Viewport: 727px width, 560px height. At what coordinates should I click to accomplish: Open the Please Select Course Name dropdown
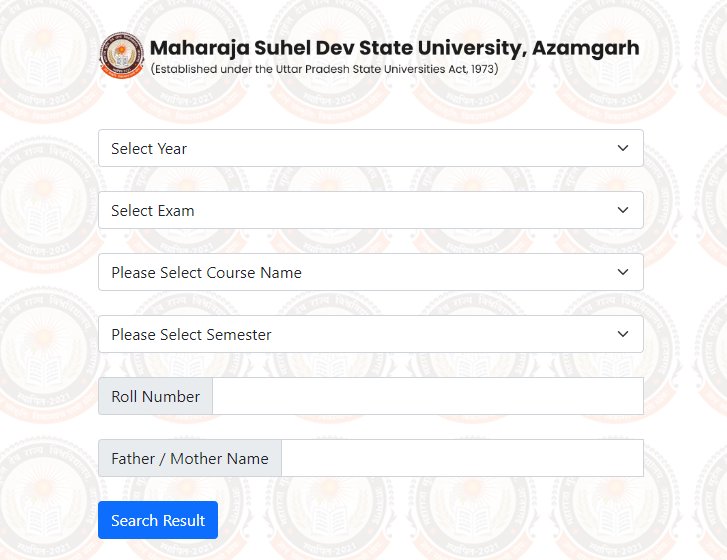pos(370,272)
